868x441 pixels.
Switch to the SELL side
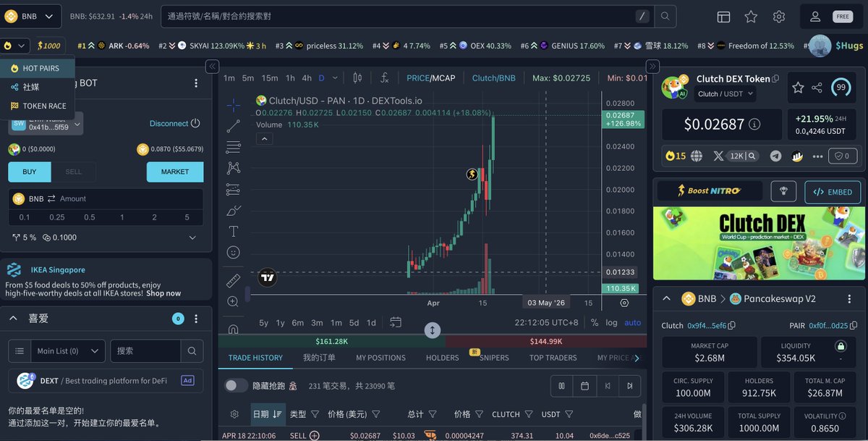click(74, 172)
